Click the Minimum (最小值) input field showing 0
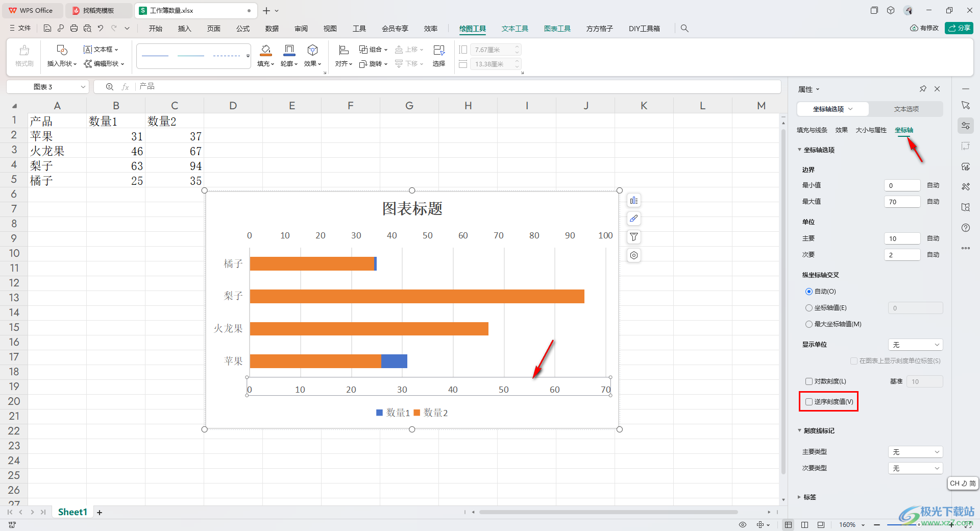This screenshot has width=980, height=531. pyautogui.click(x=902, y=185)
